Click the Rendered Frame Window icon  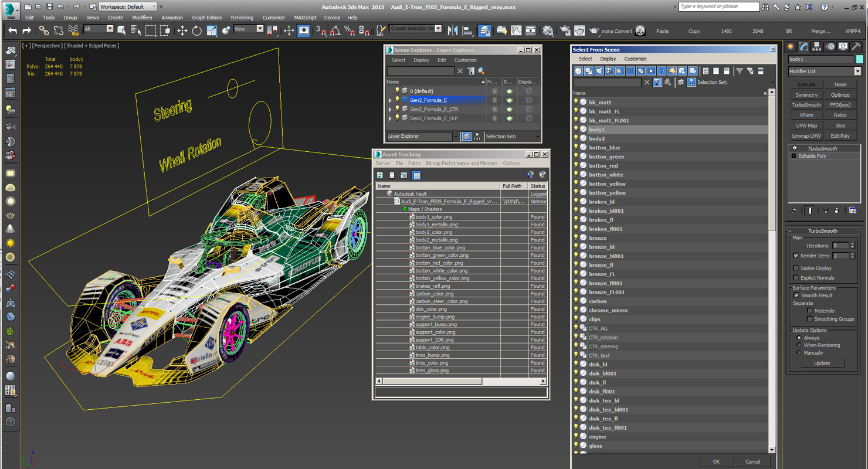click(579, 30)
